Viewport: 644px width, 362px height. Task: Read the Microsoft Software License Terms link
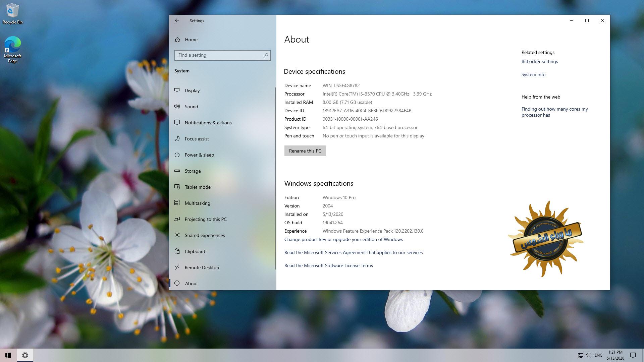point(328,265)
